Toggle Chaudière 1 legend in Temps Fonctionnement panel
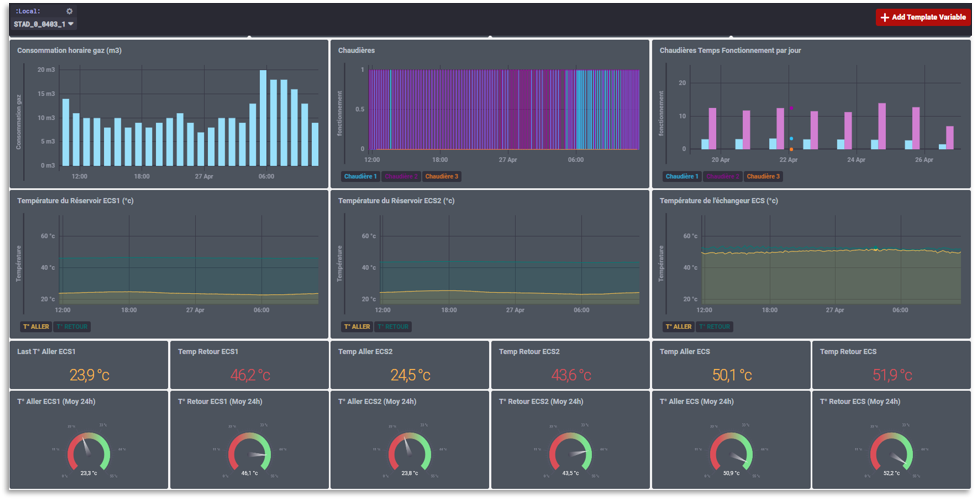The width and height of the screenshot is (975, 499). click(682, 177)
